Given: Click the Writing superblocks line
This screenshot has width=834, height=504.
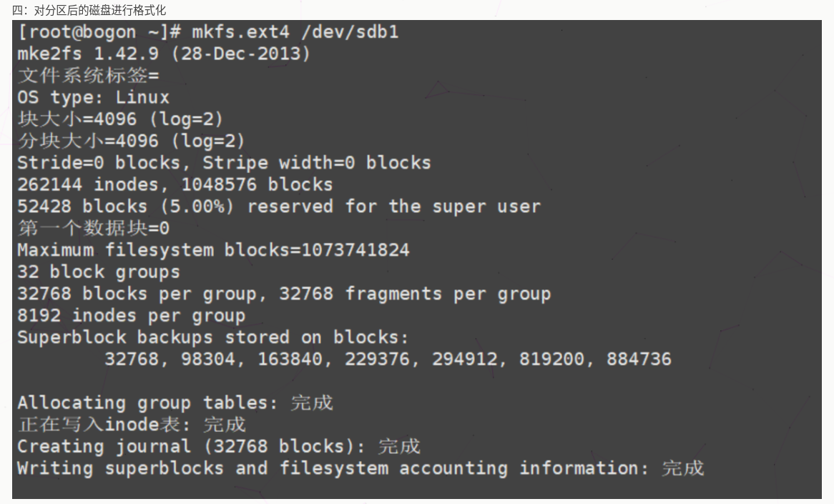Looking at the screenshot, I should coord(360,469).
